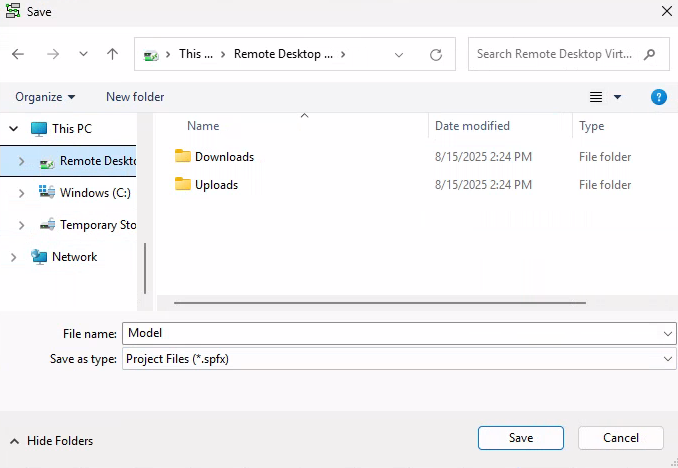Select the Uploads folder icon

click(x=182, y=184)
